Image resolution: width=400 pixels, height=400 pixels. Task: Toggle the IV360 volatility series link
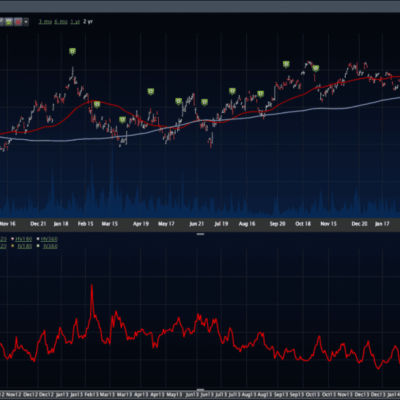[50, 246]
